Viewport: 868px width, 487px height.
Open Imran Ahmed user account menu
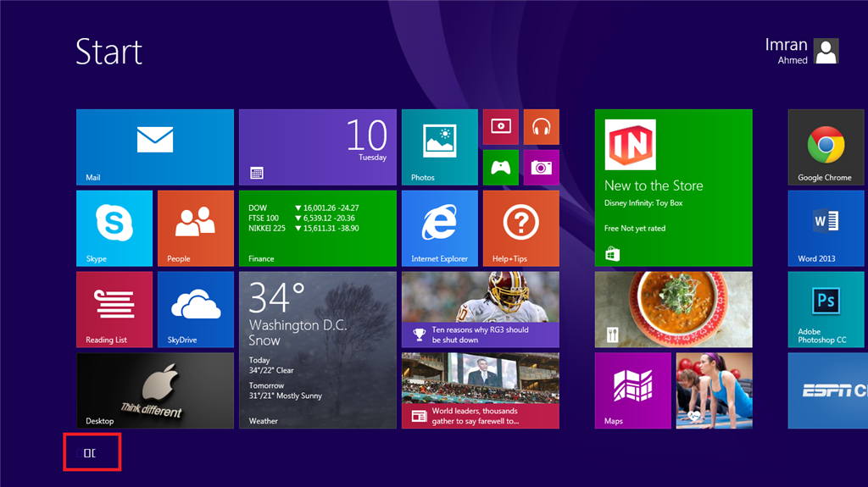(802, 51)
